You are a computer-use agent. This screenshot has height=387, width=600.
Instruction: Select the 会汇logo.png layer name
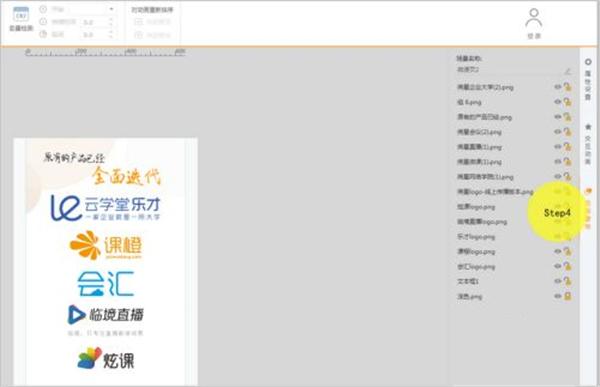476,266
